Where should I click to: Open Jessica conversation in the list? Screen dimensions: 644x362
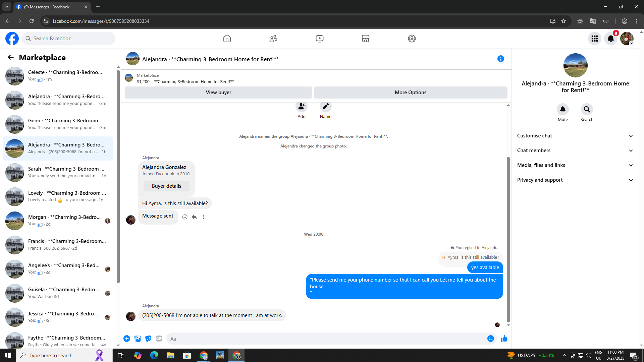tap(58, 317)
